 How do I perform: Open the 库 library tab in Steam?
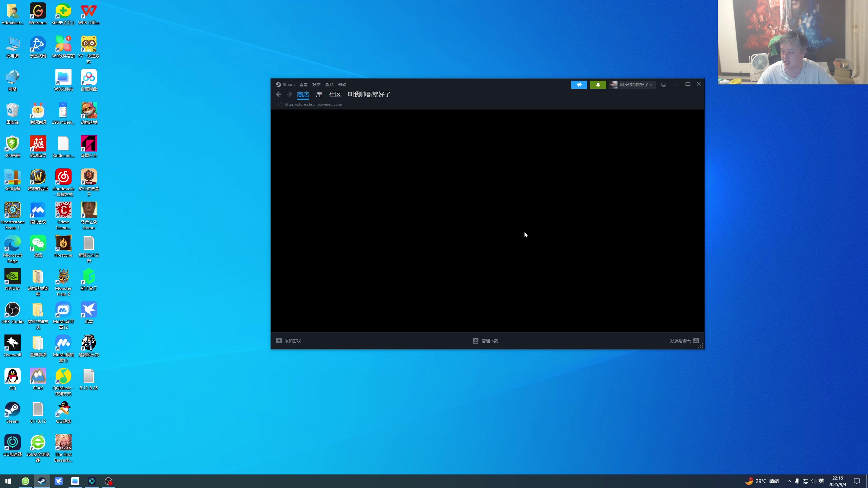click(319, 95)
